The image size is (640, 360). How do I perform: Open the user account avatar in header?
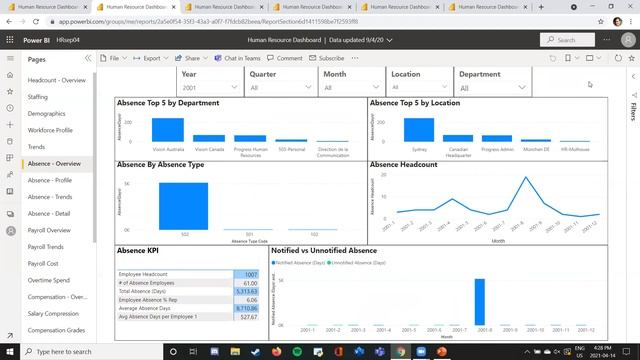628,40
